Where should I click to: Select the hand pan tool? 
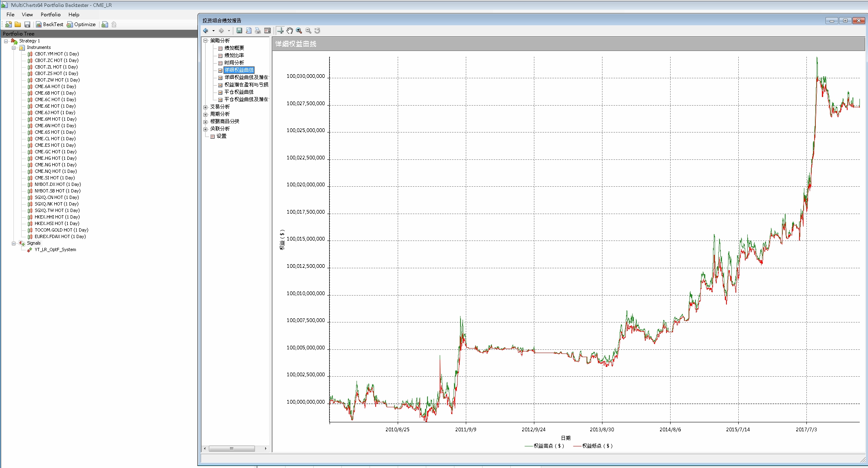pyautogui.click(x=290, y=31)
